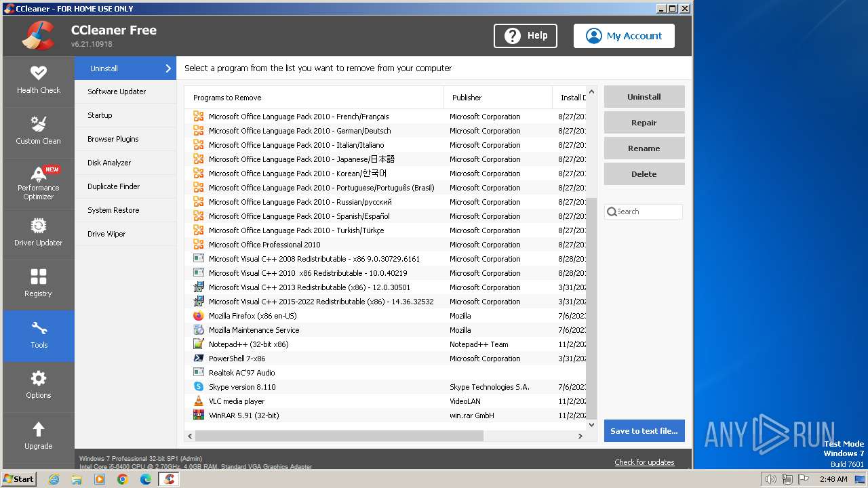Open Driver Updater in sidebar

point(39,234)
